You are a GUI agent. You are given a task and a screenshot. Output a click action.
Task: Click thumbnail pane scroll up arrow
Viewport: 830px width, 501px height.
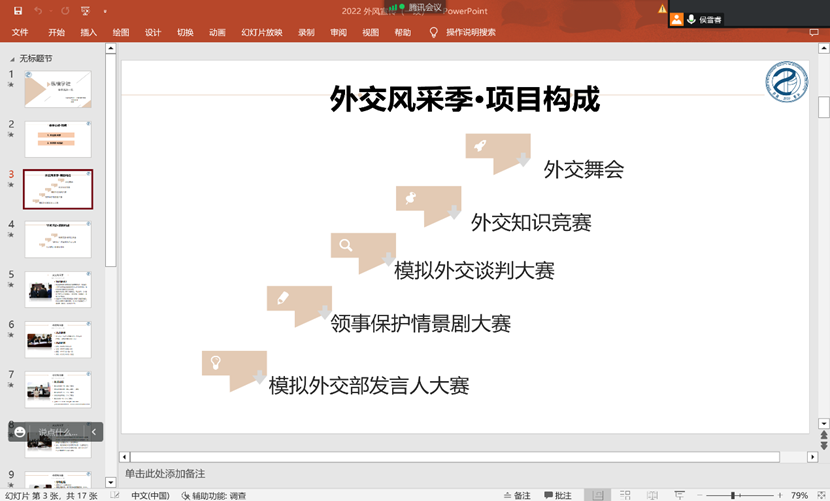tap(110, 49)
